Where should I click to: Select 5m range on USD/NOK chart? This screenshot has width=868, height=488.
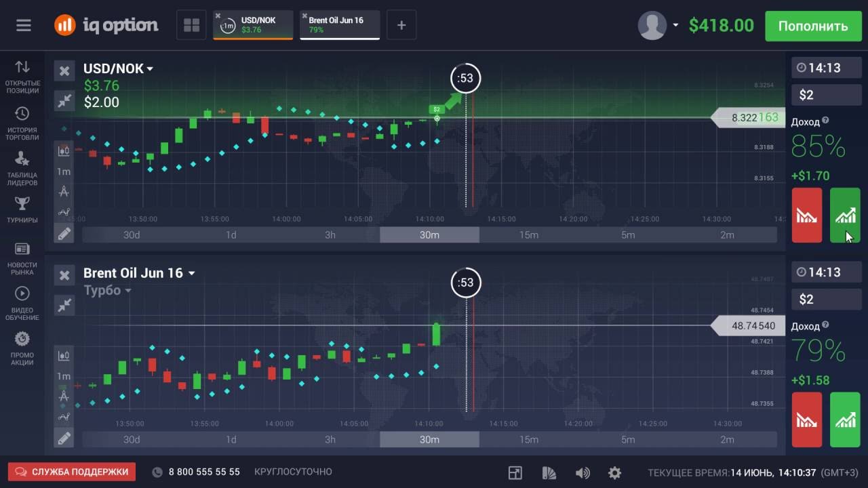pyautogui.click(x=628, y=235)
